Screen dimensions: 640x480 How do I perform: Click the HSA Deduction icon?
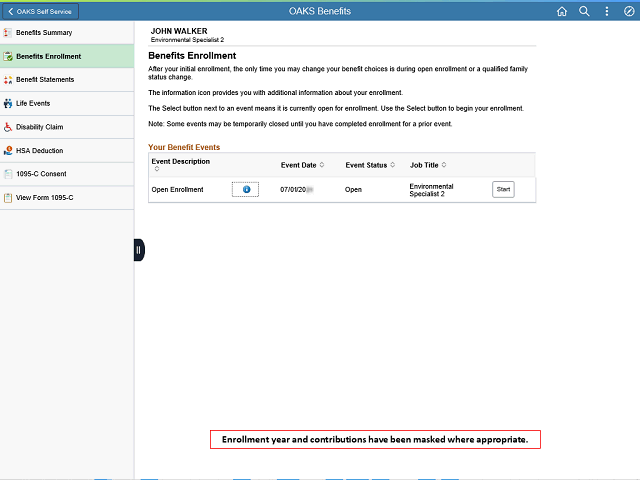(8, 151)
